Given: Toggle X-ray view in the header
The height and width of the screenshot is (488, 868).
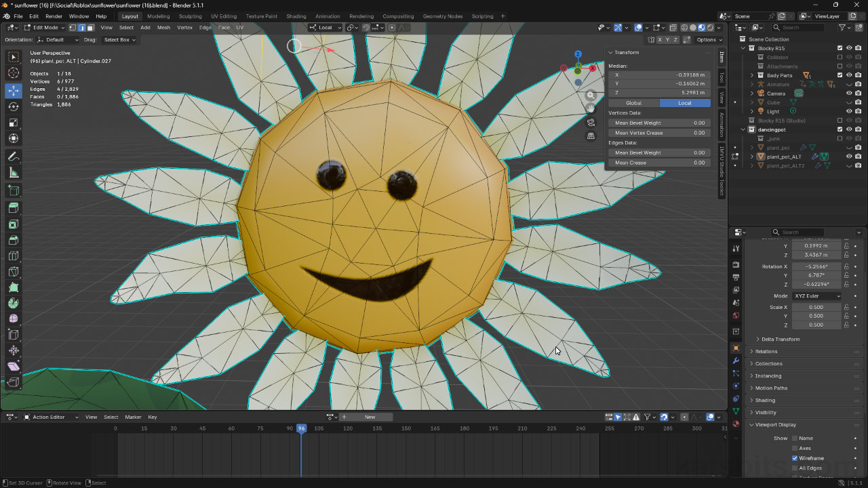Looking at the screenshot, I should click(x=673, y=28).
